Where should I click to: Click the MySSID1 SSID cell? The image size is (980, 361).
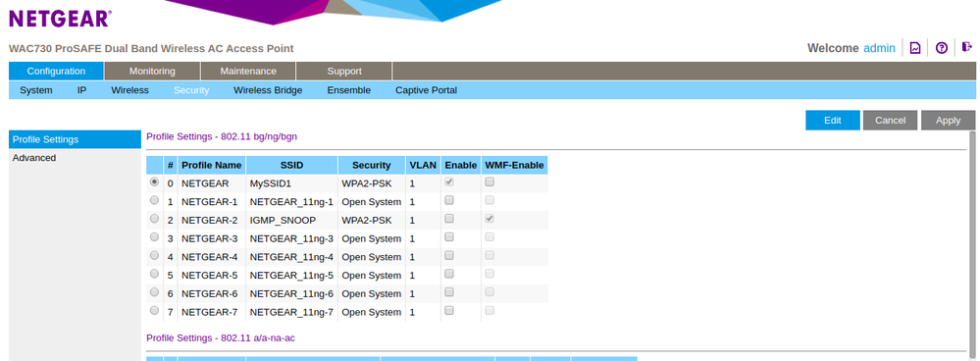[292, 183]
